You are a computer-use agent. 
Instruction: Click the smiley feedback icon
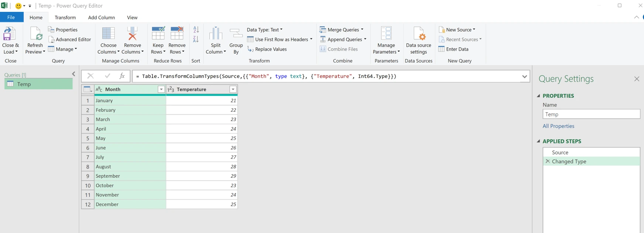click(x=18, y=6)
